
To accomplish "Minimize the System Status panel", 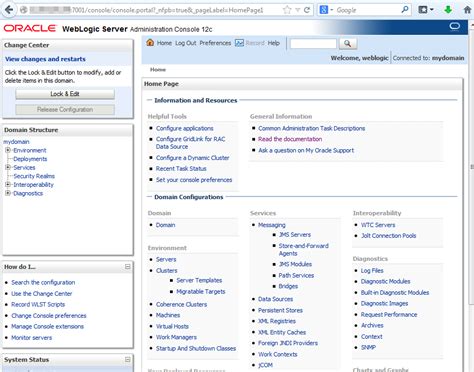I will (127, 359).
